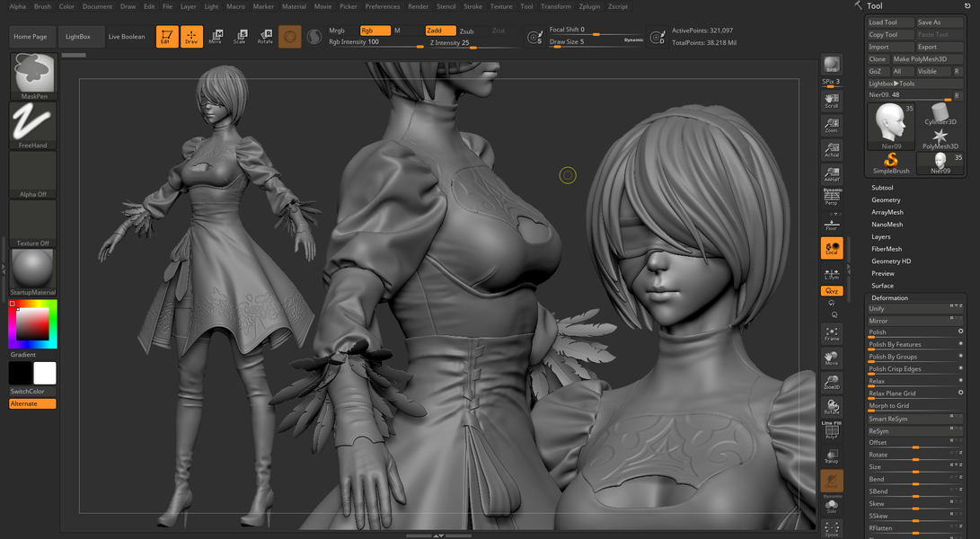Click the Xpose icon
980x539 pixels.
pos(831,529)
